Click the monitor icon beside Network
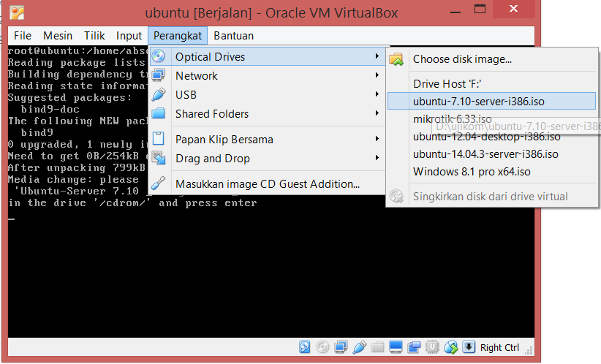The image size is (601, 364). [159, 75]
